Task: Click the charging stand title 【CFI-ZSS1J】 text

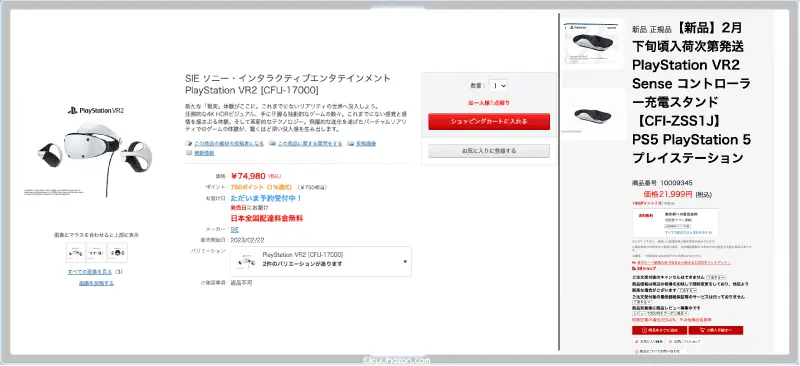Action: click(676, 121)
